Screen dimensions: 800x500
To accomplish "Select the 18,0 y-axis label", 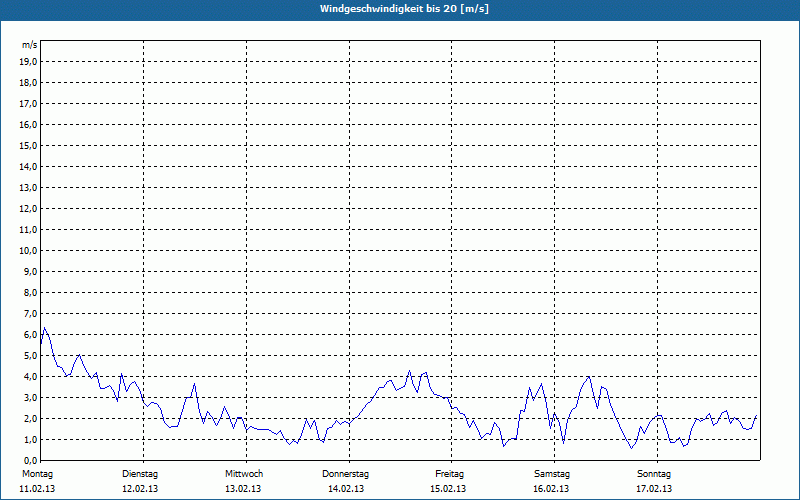I will (29, 83).
